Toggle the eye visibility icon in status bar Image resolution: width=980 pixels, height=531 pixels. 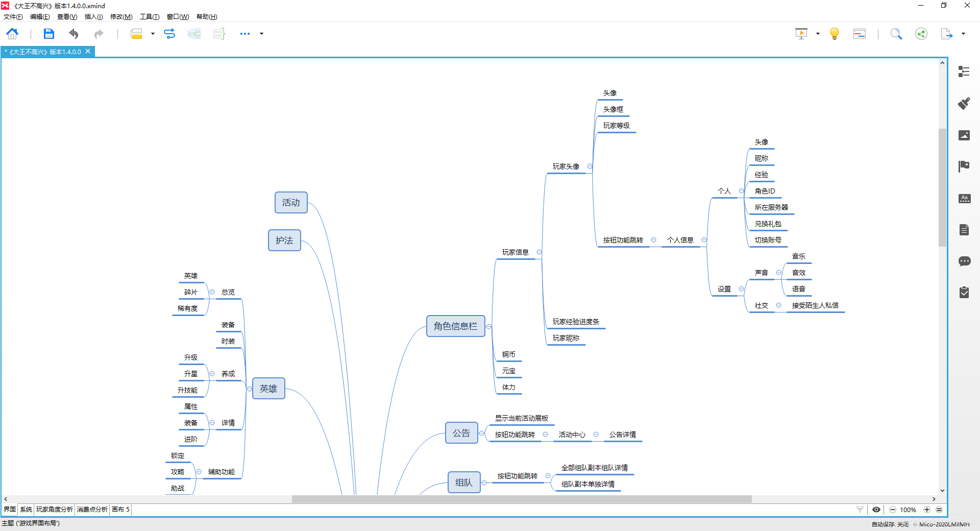[876, 510]
